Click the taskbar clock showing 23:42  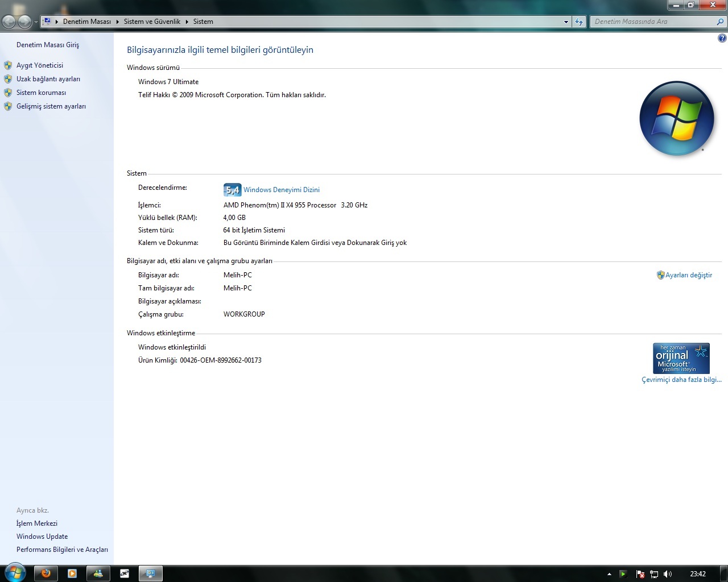pos(698,574)
